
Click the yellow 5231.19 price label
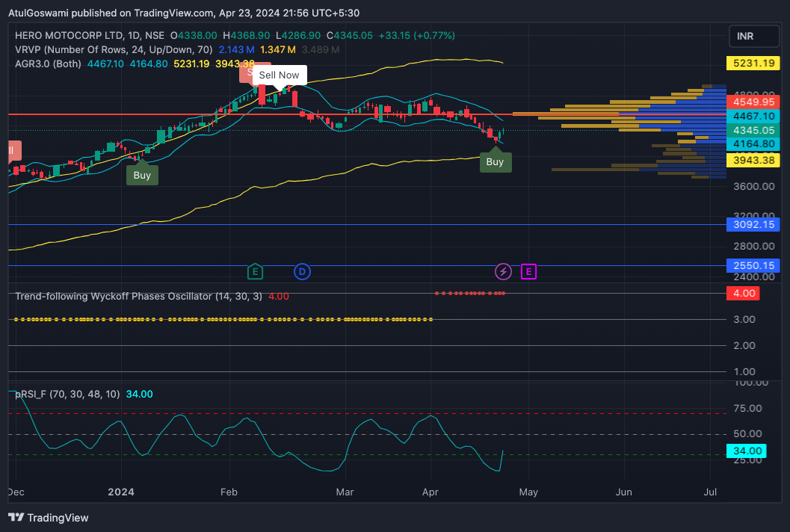click(x=753, y=63)
